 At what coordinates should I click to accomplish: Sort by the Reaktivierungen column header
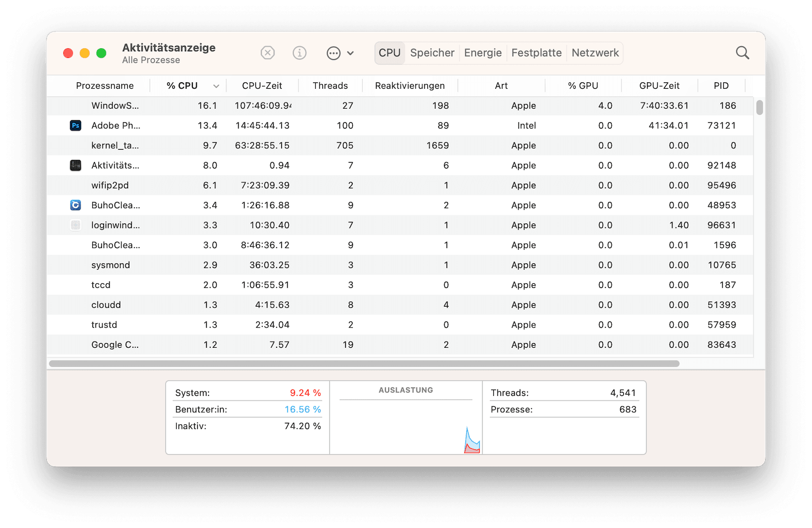click(410, 86)
